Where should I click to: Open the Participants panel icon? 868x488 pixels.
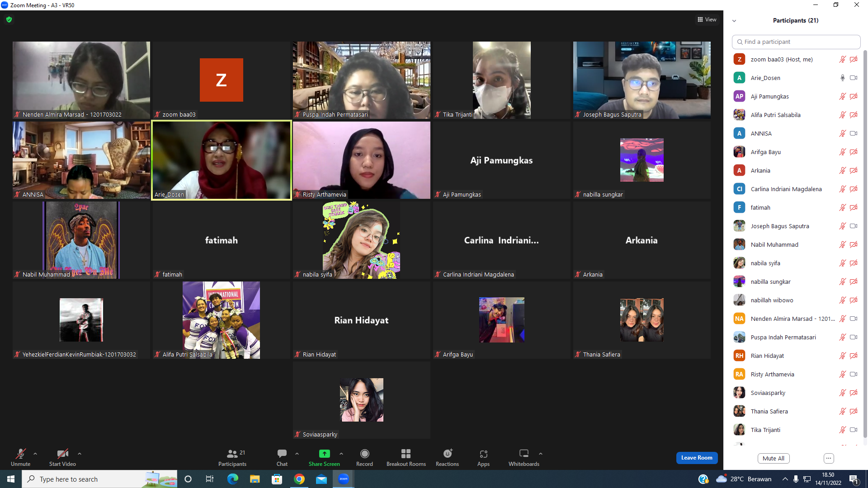pyautogui.click(x=232, y=454)
